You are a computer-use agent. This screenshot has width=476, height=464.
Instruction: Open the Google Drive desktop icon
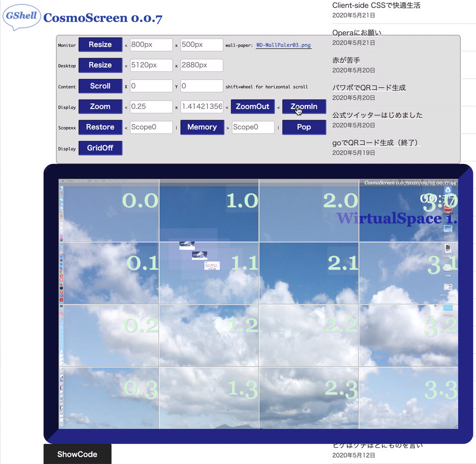(448, 189)
